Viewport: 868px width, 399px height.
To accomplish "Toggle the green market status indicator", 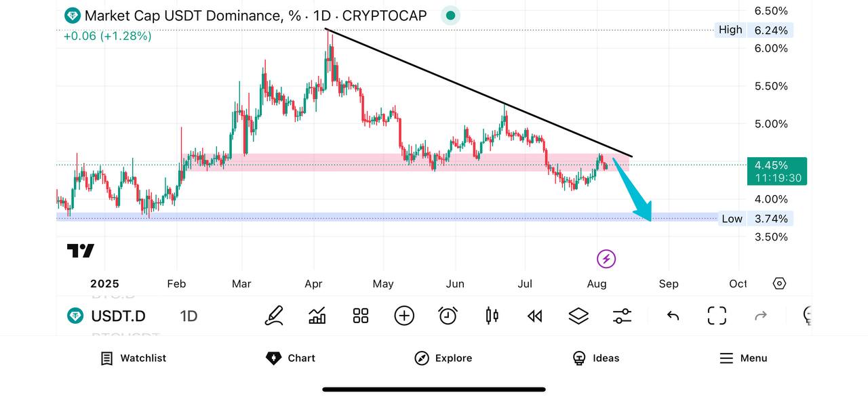I will [x=450, y=16].
